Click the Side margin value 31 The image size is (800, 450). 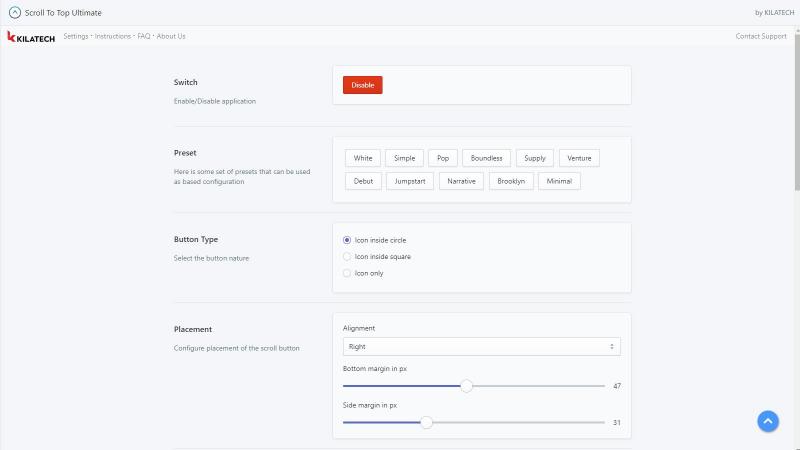[x=617, y=422]
